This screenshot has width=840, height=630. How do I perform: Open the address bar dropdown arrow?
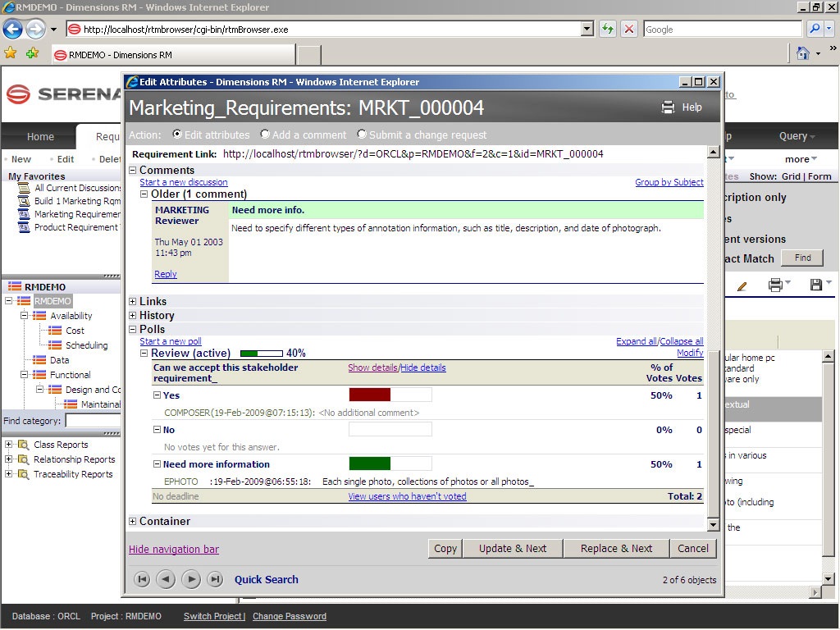tap(587, 29)
